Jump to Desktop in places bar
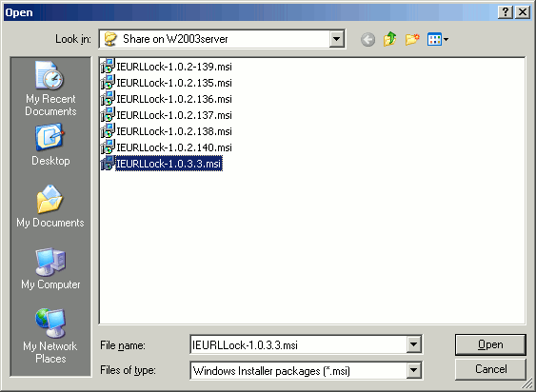The width and height of the screenshot is (536, 392). [50, 145]
